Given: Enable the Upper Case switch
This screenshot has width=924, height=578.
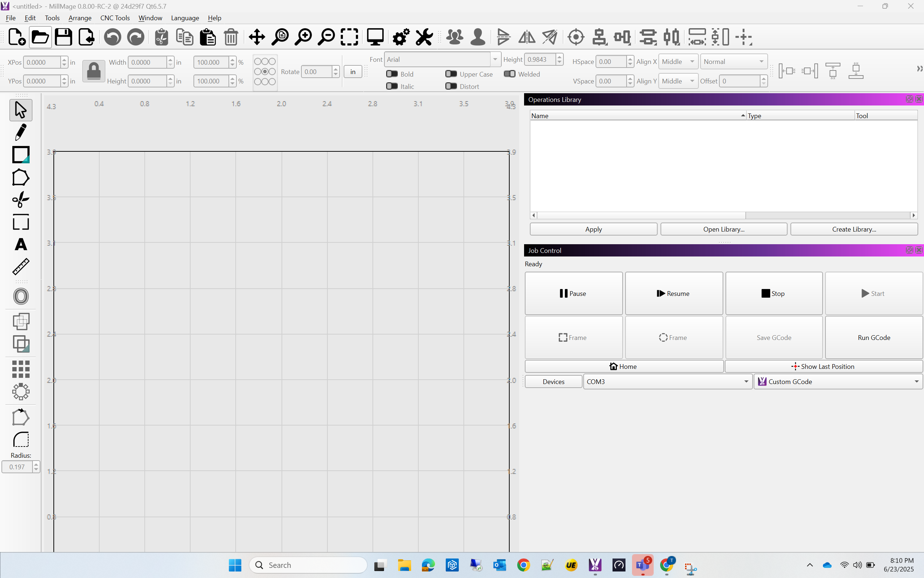Looking at the screenshot, I should click(451, 74).
